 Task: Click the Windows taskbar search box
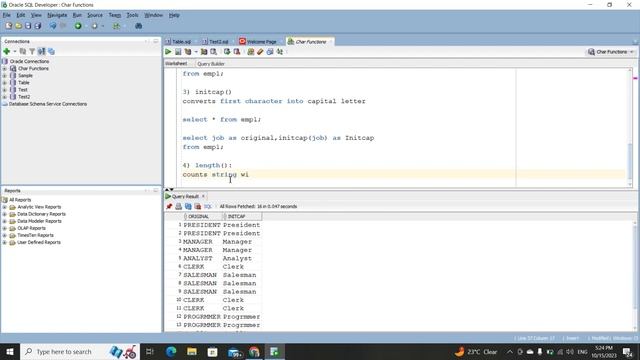click(x=80, y=351)
